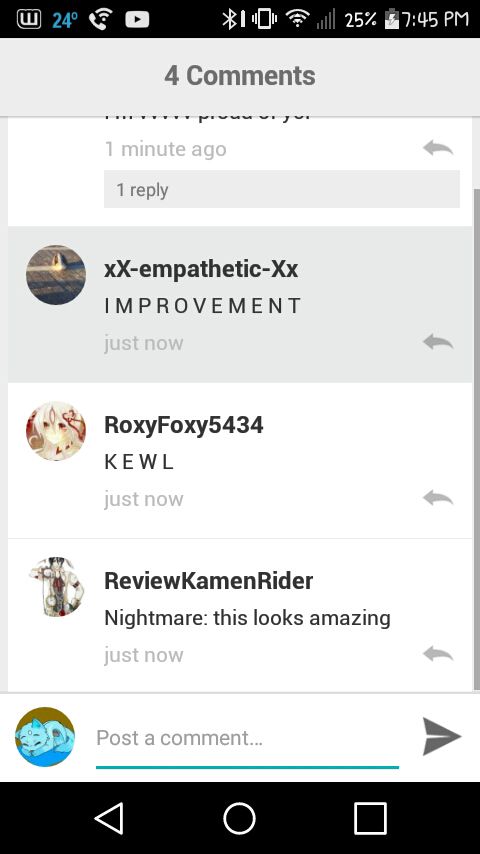View the ReviewKamenRider avatar
The height and width of the screenshot is (854, 480).
click(x=56, y=587)
